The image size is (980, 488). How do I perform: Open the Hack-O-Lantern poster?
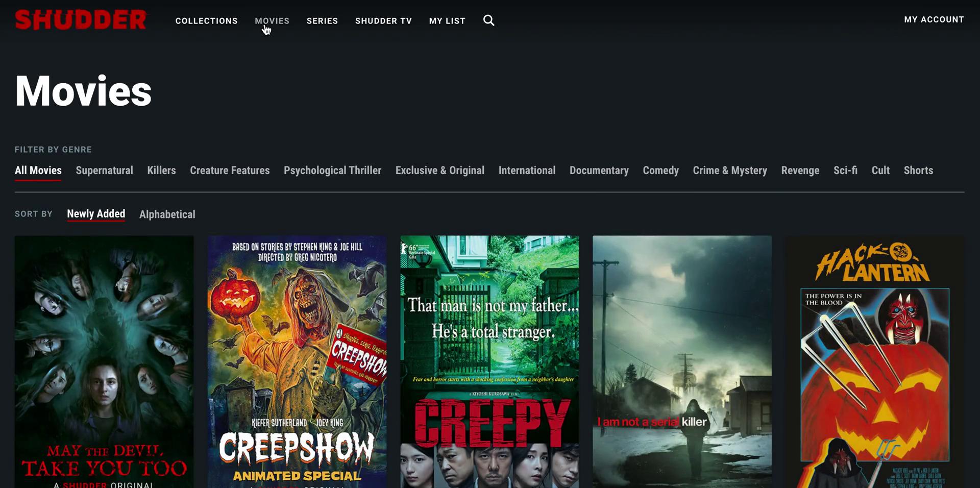tap(875, 361)
